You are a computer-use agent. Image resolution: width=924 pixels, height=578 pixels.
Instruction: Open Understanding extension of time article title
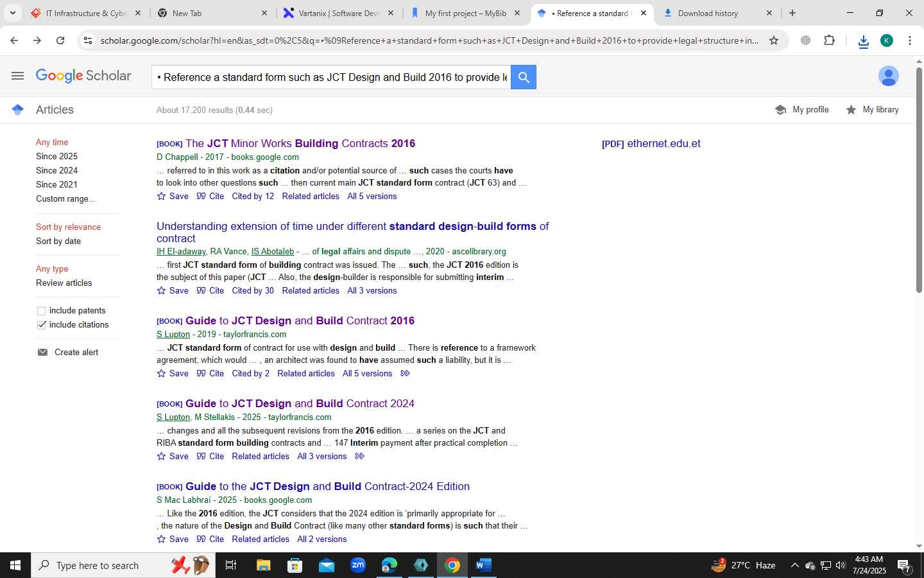(353, 232)
